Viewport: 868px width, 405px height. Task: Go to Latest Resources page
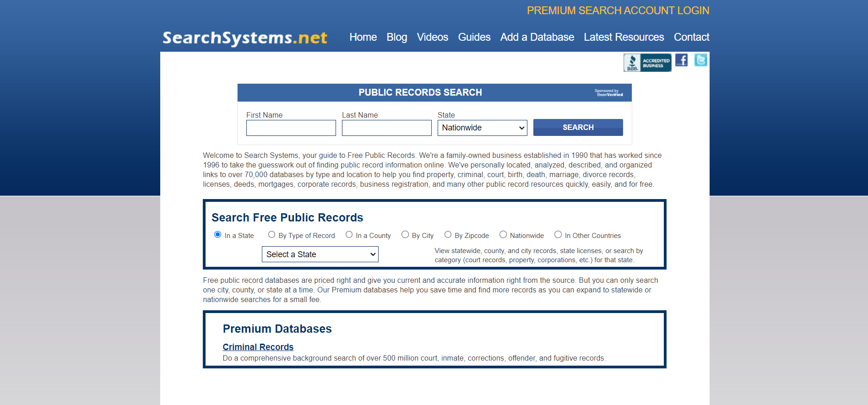point(624,37)
